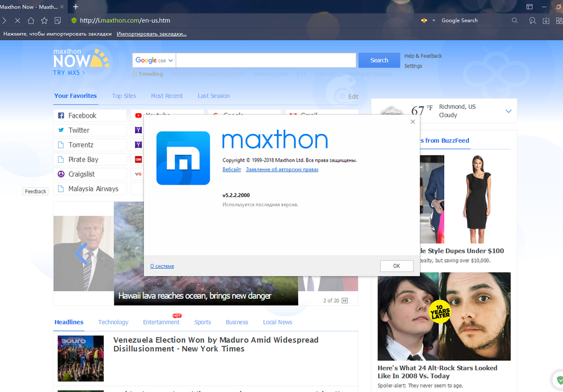Expand the search engine dropdown arrow
Viewport: 563px width, 392px height.
433,21
